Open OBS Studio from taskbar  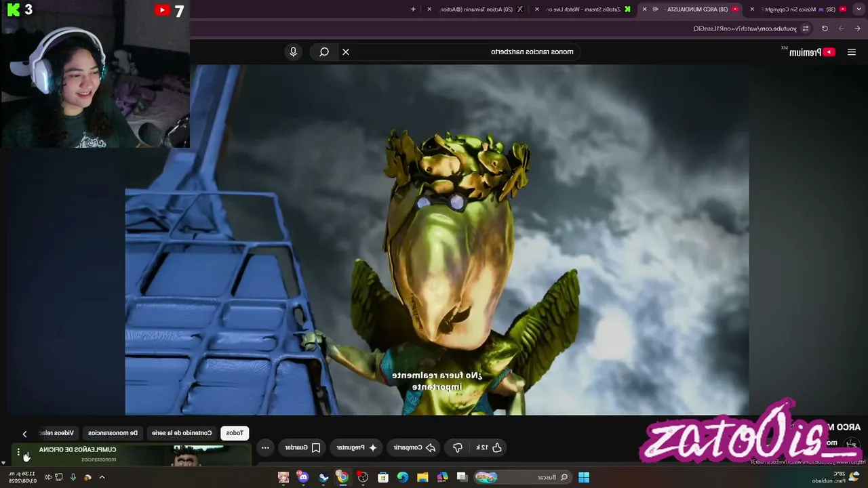tap(363, 477)
